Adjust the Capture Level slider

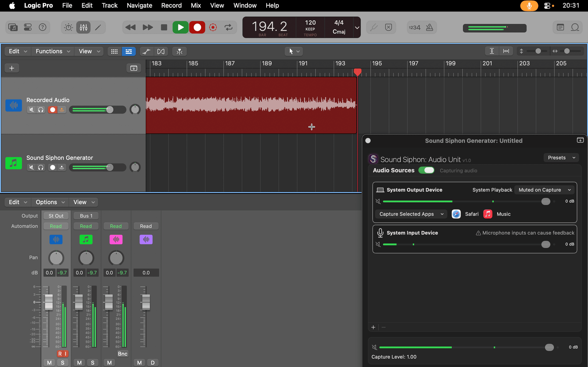[549, 347]
